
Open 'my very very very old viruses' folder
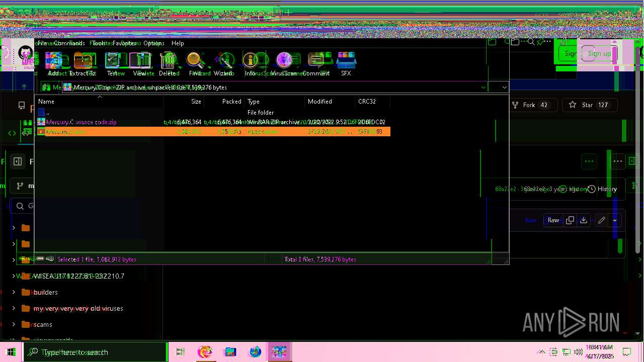click(78, 308)
